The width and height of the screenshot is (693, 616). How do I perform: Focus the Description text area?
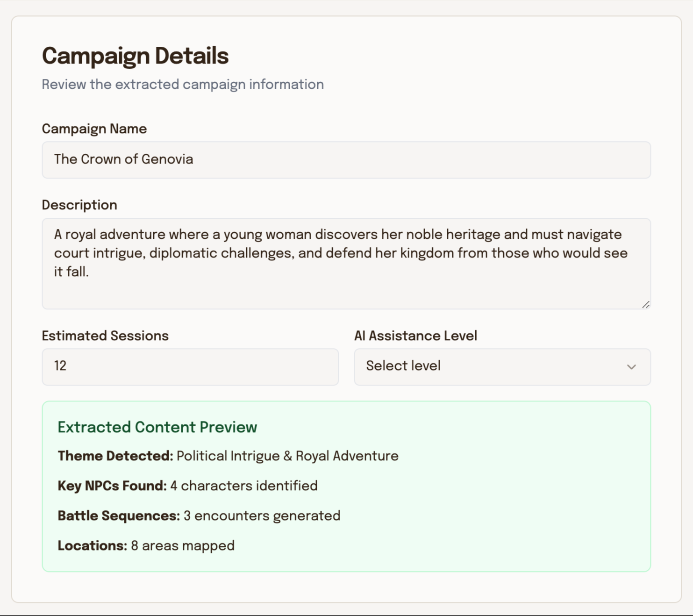click(346, 263)
